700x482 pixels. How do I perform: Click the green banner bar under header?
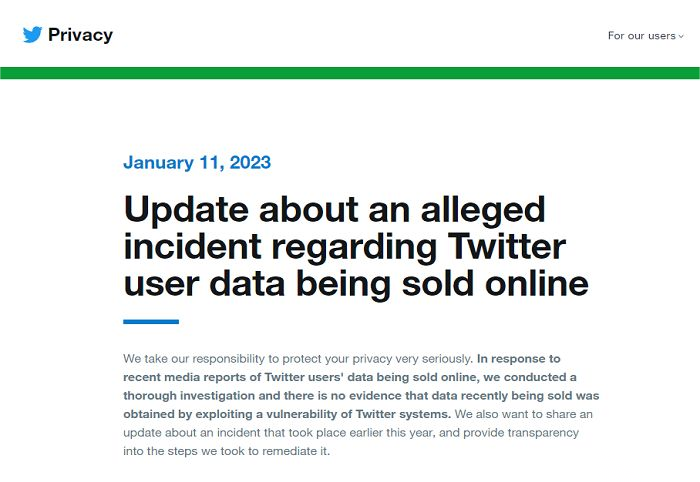(x=350, y=73)
